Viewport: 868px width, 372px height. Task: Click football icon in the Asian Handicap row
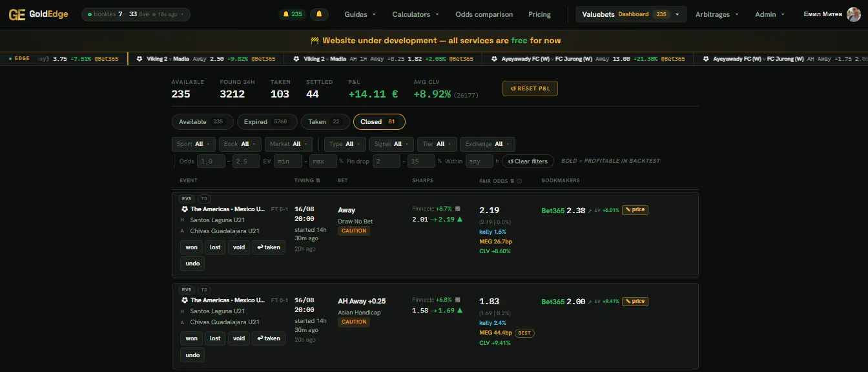pos(185,300)
